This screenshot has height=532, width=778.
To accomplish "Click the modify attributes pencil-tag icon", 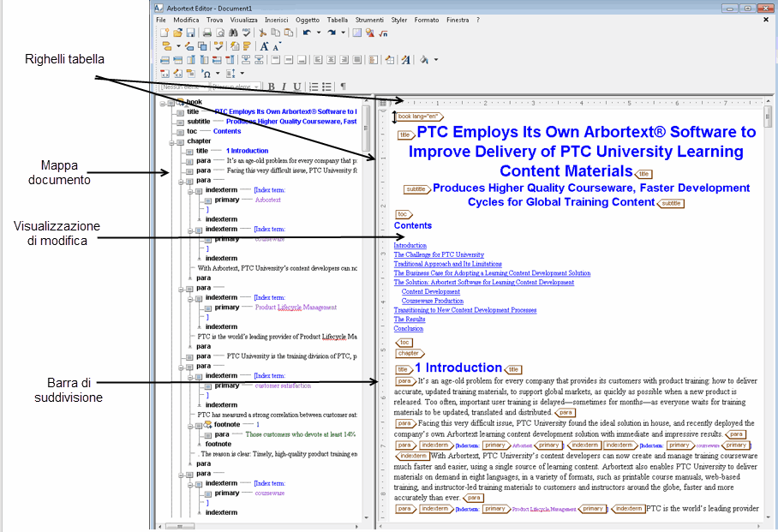I will tap(189, 46).
